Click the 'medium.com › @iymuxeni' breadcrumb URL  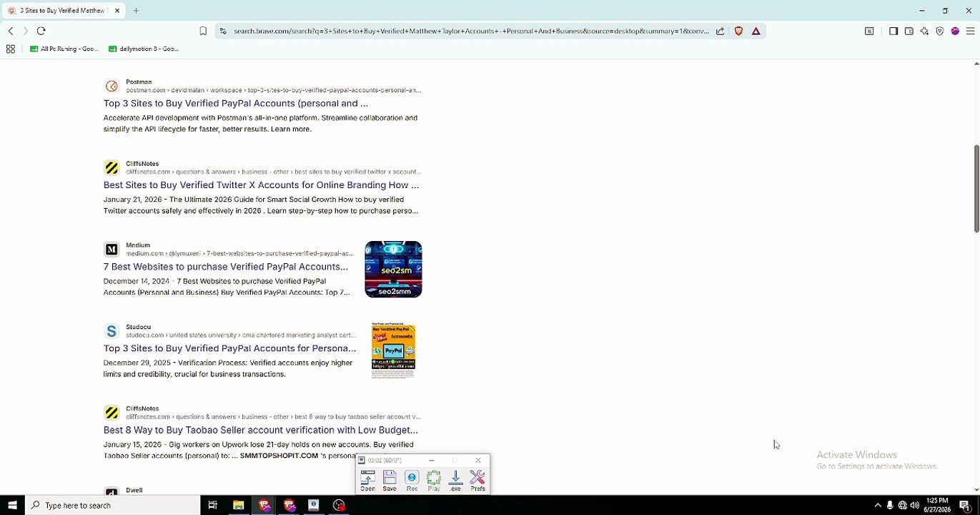[x=240, y=253]
